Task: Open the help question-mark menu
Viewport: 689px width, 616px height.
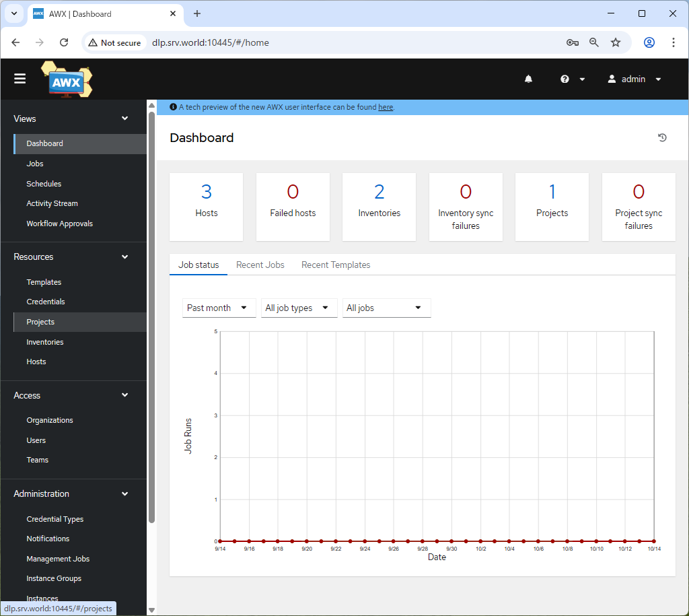Action: click(572, 79)
